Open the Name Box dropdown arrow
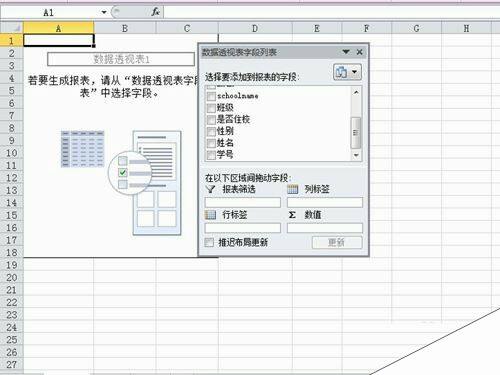The height and width of the screenshot is (375, 500). [x=104, y=13]
